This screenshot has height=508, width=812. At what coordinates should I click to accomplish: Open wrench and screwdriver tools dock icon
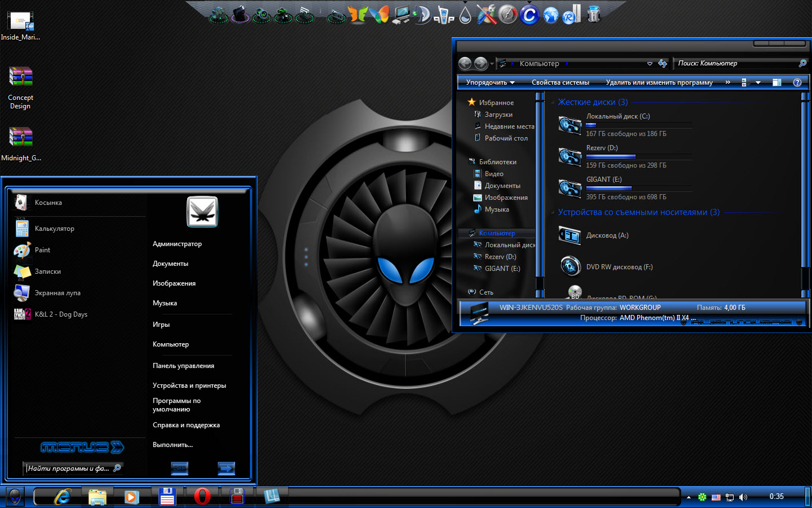pos(486,15)
